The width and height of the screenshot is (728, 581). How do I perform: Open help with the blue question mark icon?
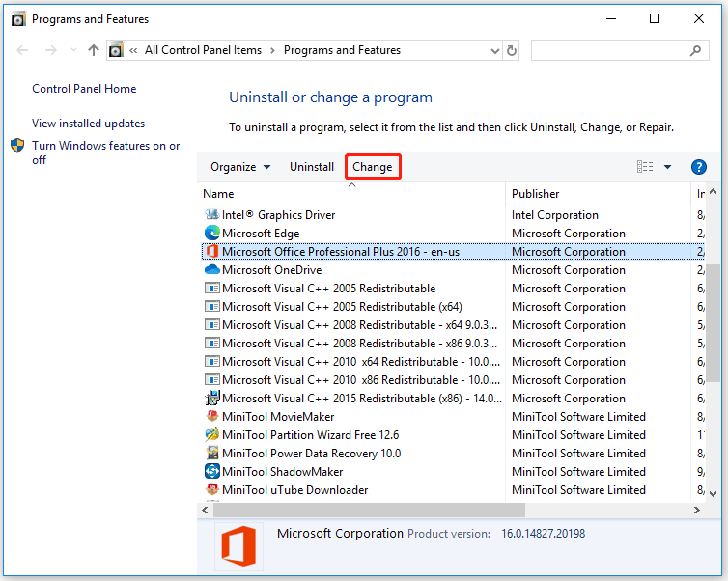(x=698, y=167)
